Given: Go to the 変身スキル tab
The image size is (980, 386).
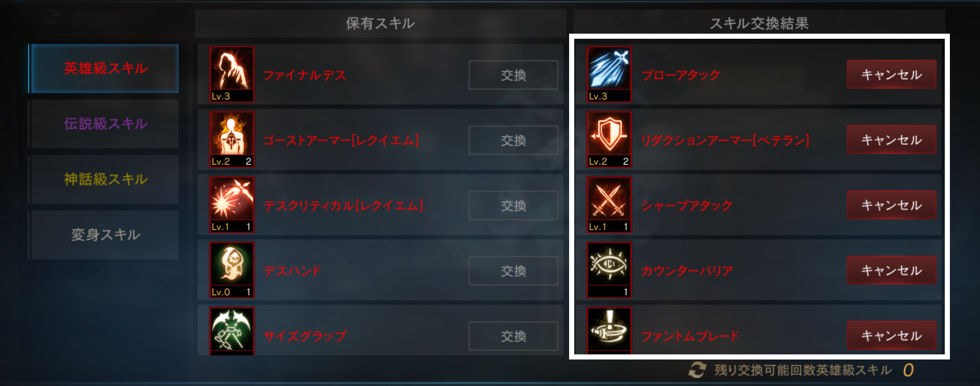Looking at the screenshot, I should click(x=104, y=235).
